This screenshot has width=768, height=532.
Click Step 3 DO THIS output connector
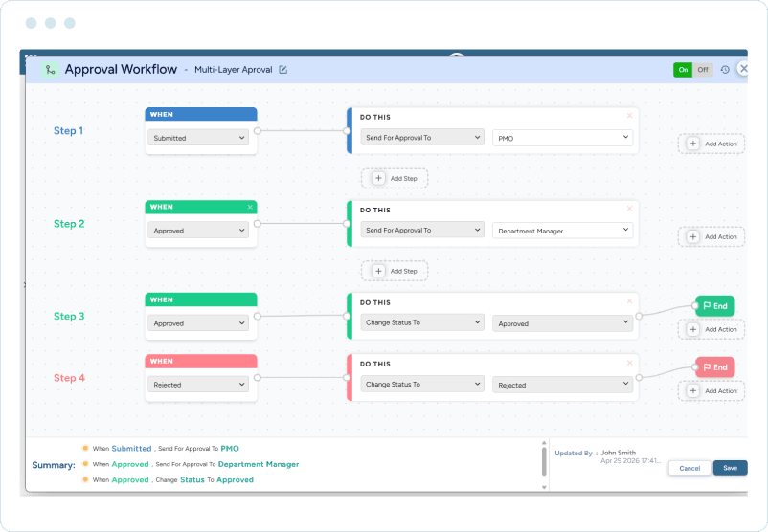[639, 316]
